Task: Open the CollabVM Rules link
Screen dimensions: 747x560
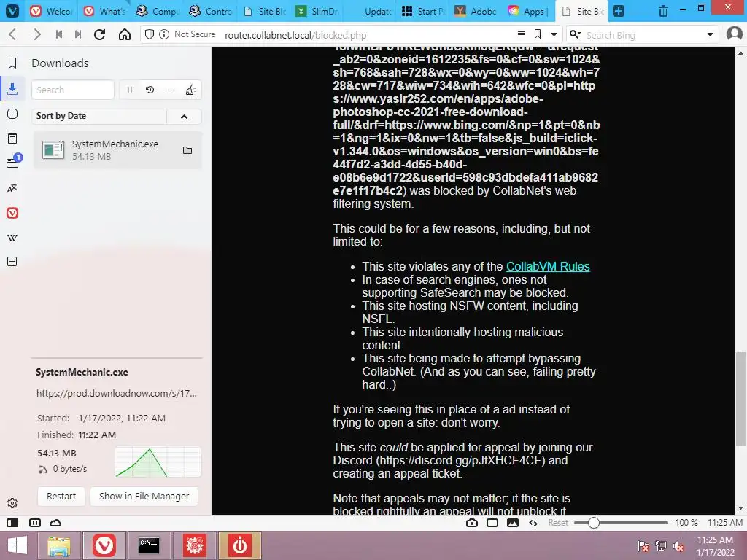Action: click(x=548, y=266)
